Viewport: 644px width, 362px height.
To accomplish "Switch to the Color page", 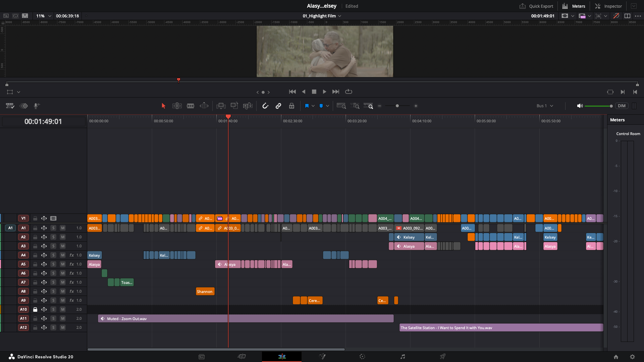I will [x=362, y=357].
